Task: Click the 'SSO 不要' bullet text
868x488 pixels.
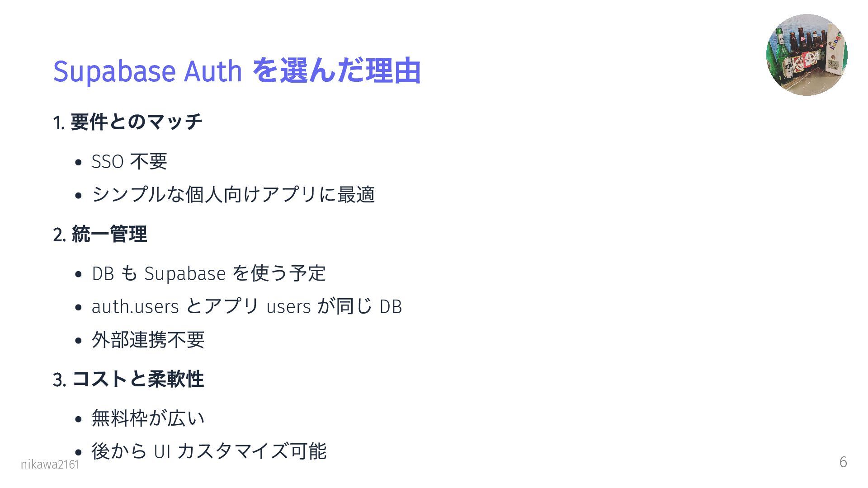Action: (x=129, y=161)
